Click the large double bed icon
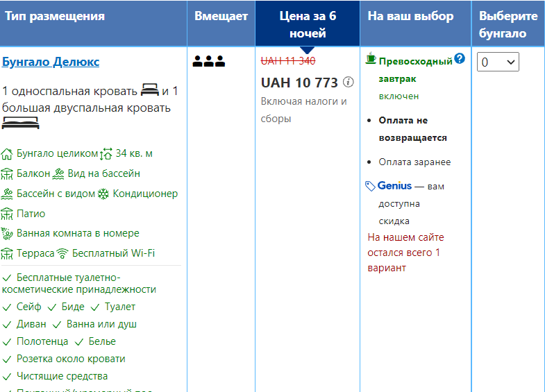Viewport: 545px width, 392px height. pos(20,123)
